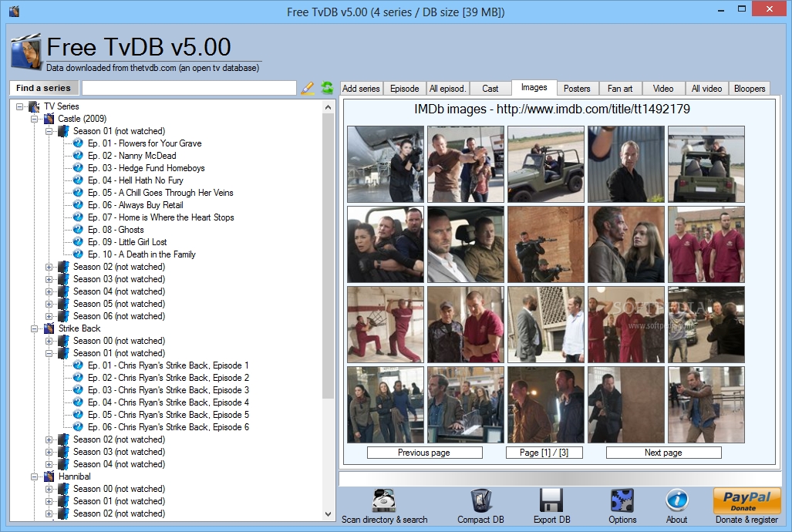Image resolution: width=792 pixels, height=532 pixels.
Task: Click the pencil edit icon beside search box
Action: pos(307,88)
